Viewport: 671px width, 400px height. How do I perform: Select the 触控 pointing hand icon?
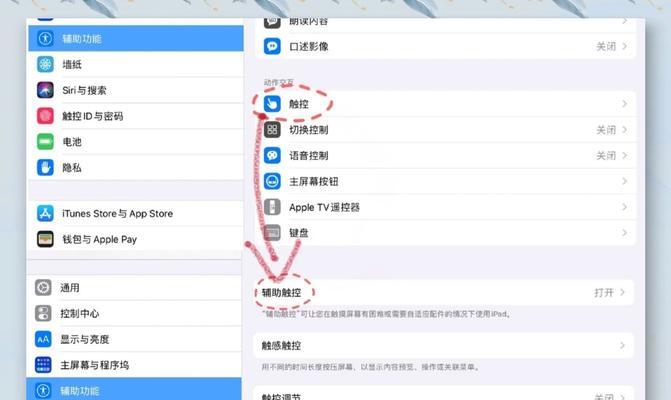pos(272,104)
